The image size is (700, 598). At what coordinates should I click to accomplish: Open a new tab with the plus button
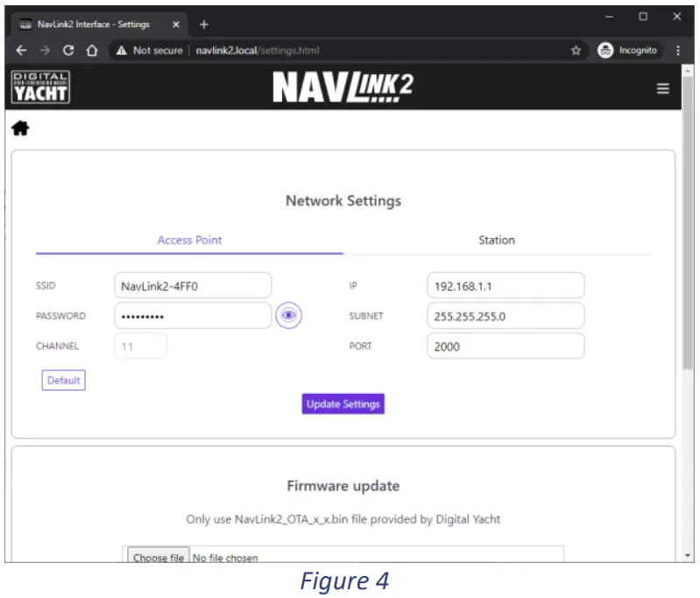pyautogui.click(x=204, y=25)
